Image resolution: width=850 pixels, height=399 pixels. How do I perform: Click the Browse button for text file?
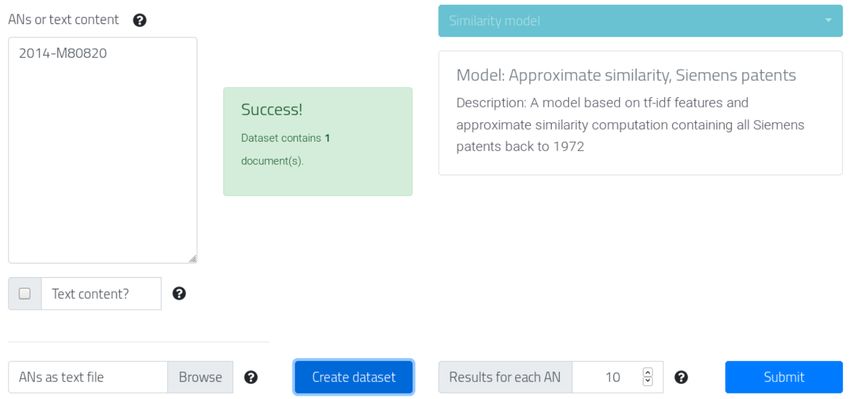coord(200,377)
